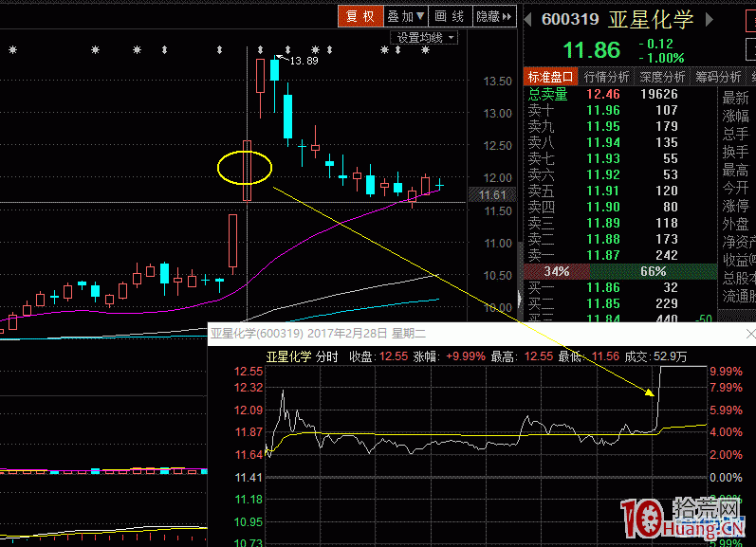Click the 600319 亚星化学 stock title
The height and width of the screenshot is (547, 756).
tap(618, 20)
